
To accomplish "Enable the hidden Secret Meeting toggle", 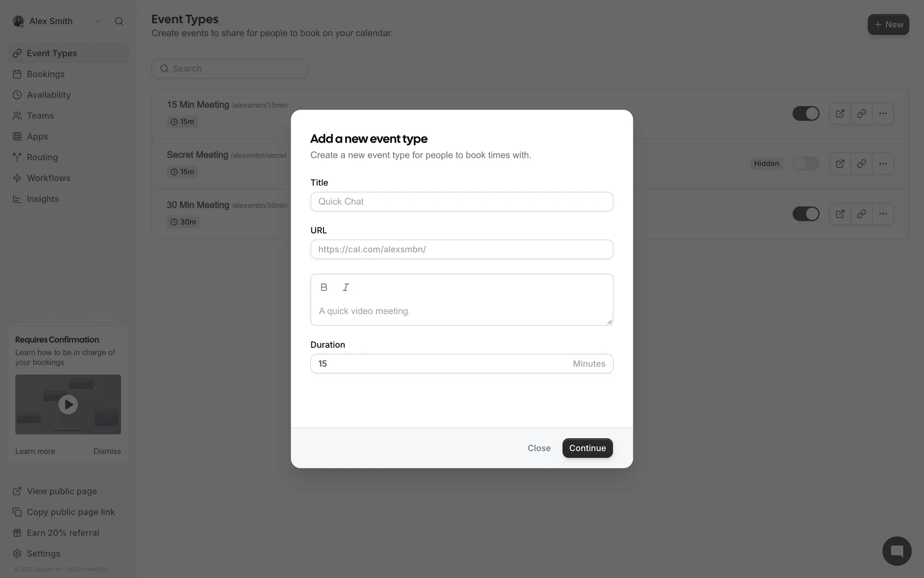I will [x=806, y=164].
